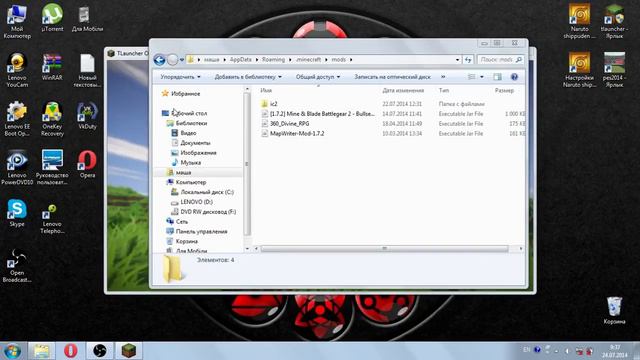
Task: Select LENOVO (D:) drive in tree
Action: coord(192,202)
